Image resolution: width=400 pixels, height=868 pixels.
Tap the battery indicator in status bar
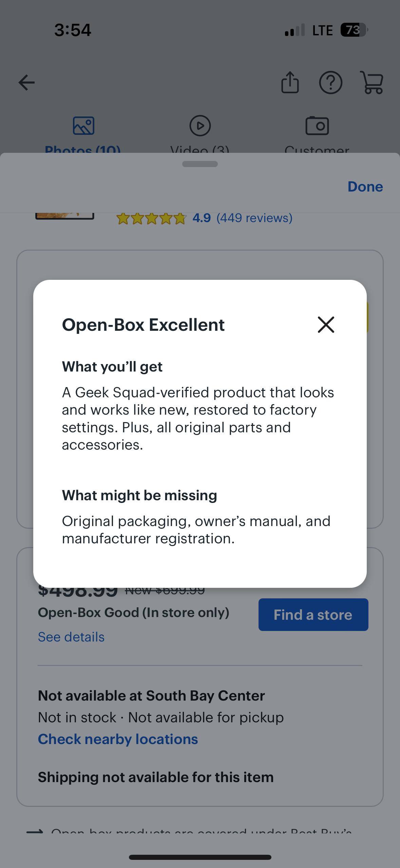coord(354,30)
